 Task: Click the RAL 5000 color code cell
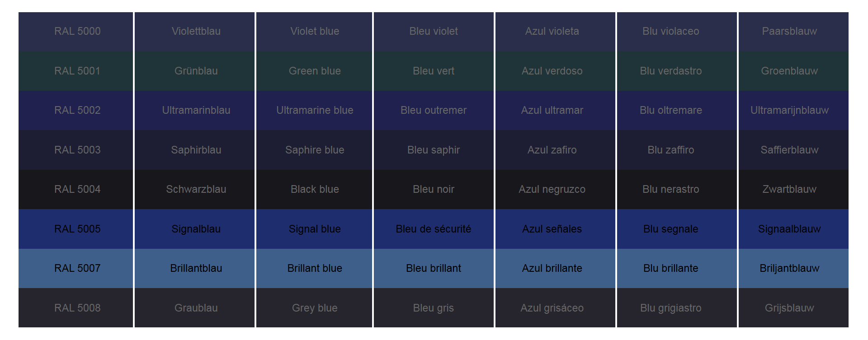(x=77, y=32)
